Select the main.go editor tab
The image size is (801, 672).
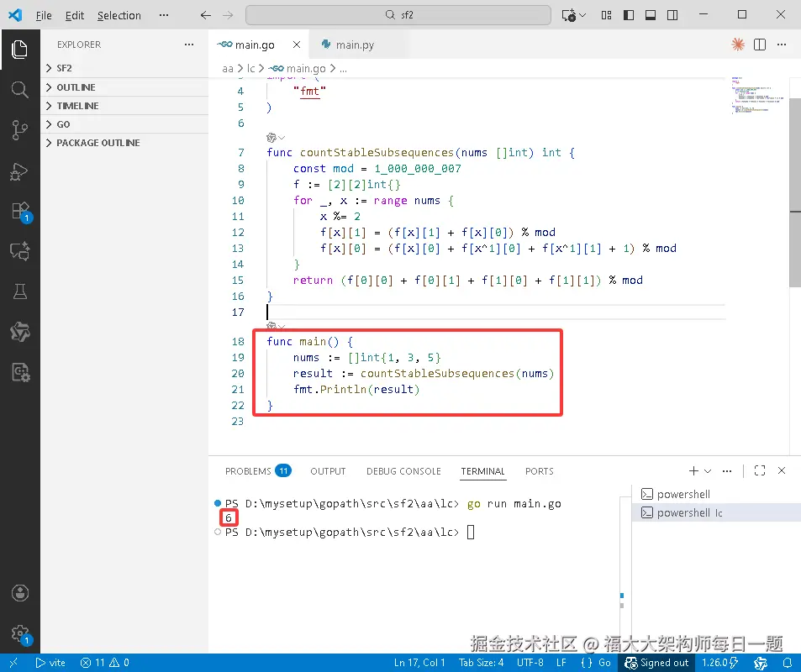point(255,45)
